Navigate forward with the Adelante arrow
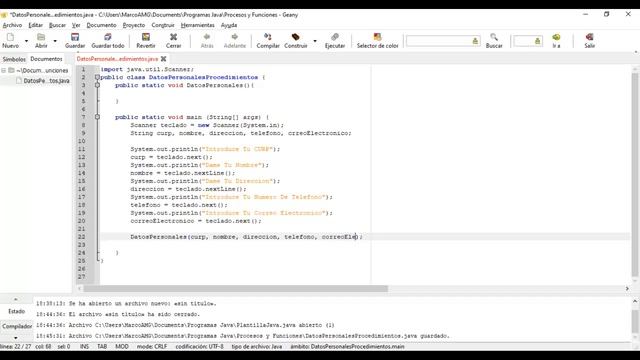The width and height of the screenshot is (640, 360). point(235,38)
